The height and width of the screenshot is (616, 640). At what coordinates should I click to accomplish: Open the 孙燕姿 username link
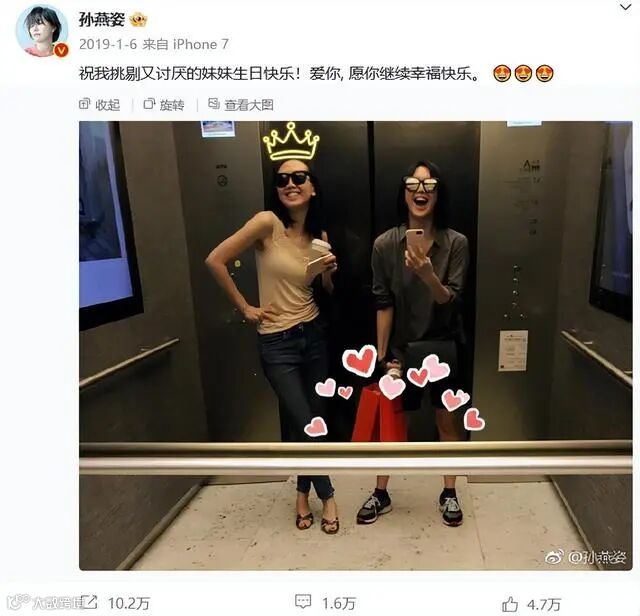click(x=102, y=19)
